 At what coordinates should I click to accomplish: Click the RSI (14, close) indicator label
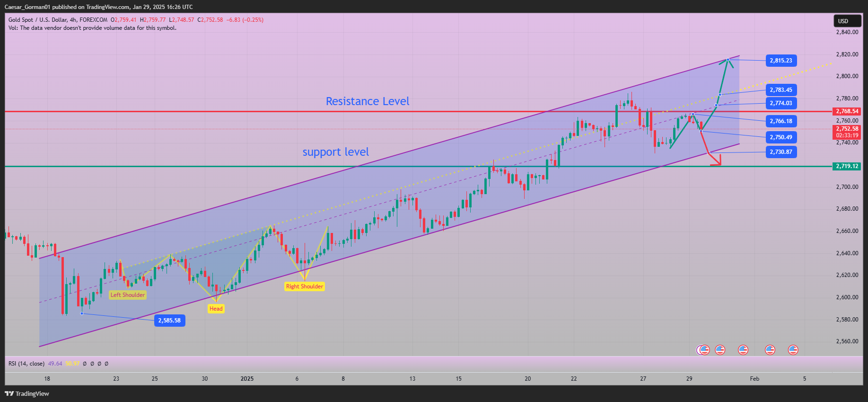(x=26, y=364)
